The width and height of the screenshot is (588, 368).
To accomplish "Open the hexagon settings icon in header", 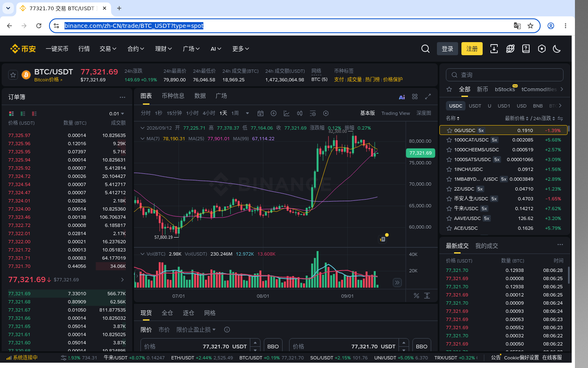I will (542, 49).
